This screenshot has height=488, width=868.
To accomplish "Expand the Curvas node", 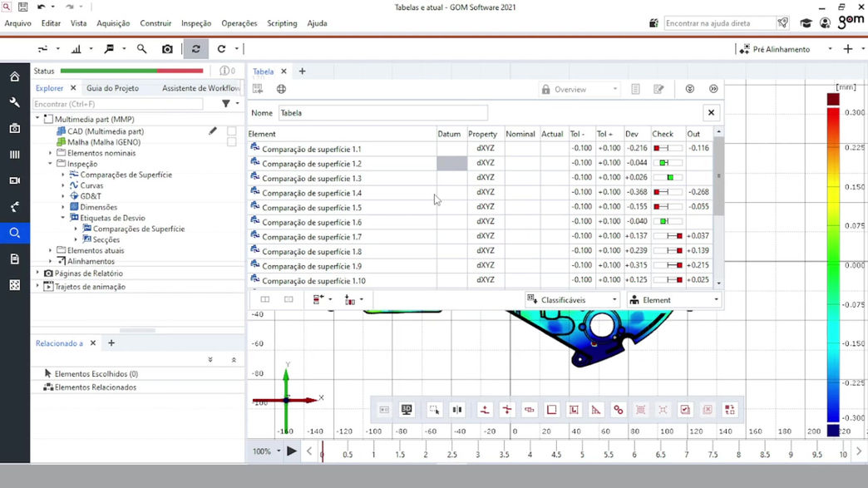I will coord(63,185).
